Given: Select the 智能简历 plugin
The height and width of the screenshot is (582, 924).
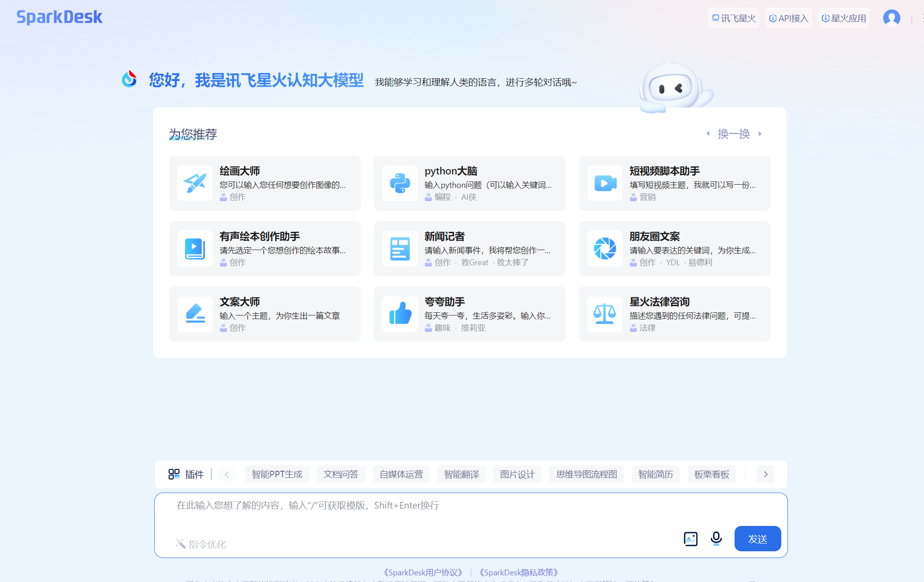Looking at the screenshot, I should coord(655,474).
